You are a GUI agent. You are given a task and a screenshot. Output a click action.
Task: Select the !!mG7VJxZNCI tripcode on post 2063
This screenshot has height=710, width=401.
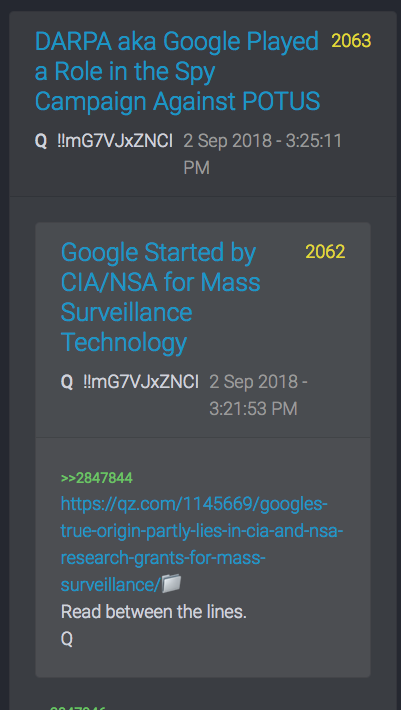[115, 141]
